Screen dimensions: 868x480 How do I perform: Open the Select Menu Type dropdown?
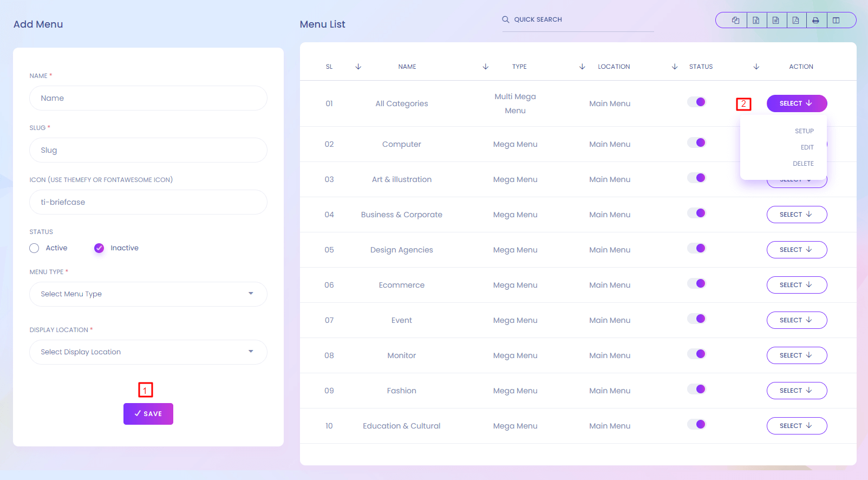[148, 294]
